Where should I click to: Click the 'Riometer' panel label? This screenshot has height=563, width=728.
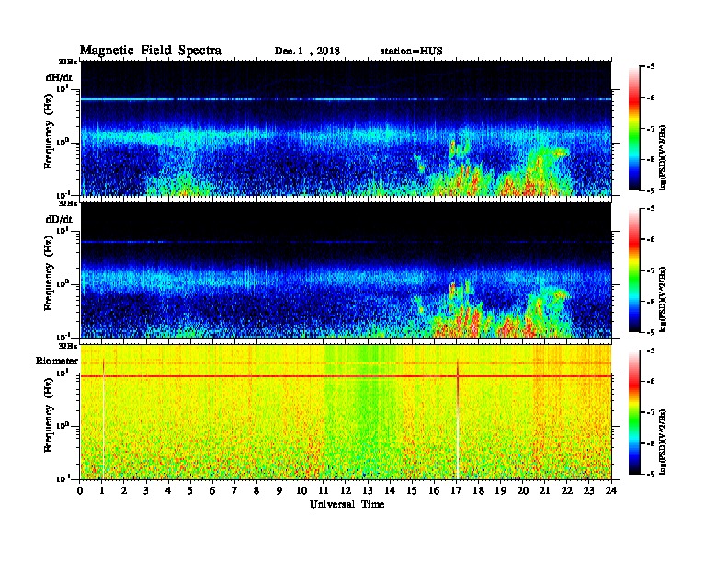(57, 361)
